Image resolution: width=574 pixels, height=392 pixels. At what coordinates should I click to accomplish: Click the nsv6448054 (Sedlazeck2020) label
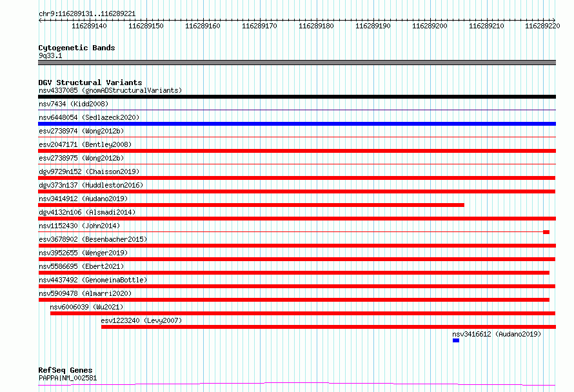[89, 117]
